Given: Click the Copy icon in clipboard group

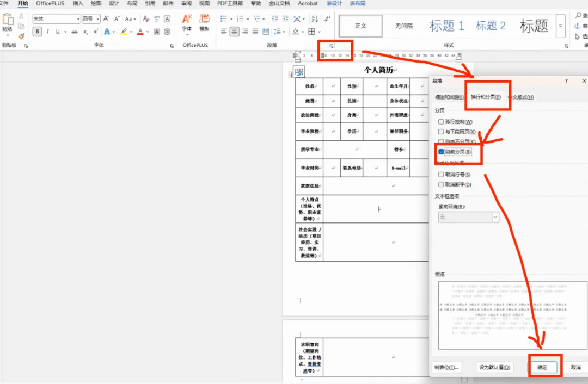Looking at the screenshot, I should click(x=21, y=26).
